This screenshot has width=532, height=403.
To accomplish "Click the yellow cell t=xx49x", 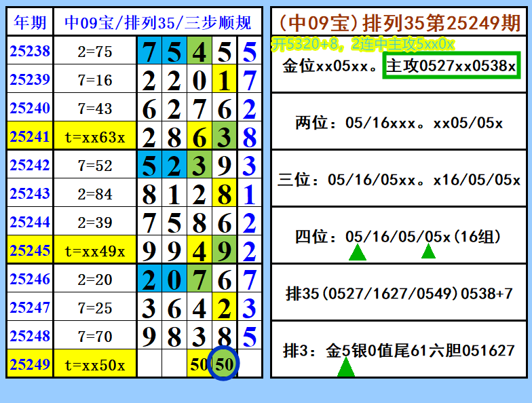I will [x=95, y=250].
